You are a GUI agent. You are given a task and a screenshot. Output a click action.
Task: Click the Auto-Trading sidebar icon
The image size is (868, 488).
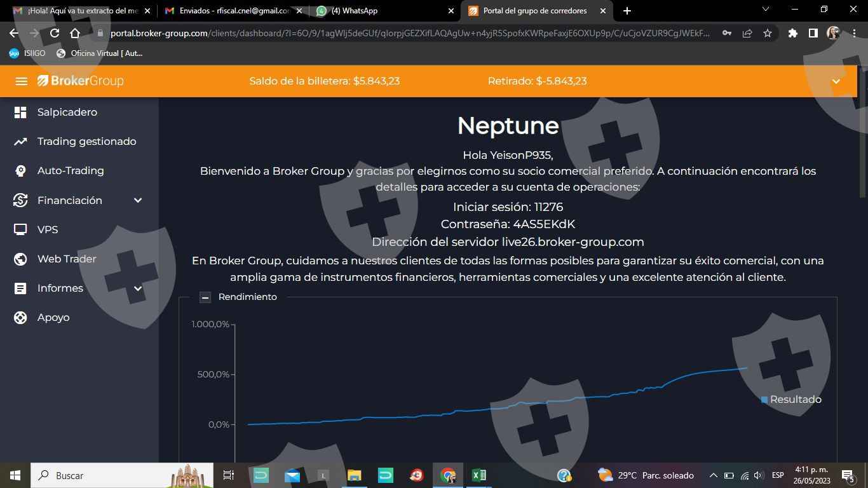[20, 171]
